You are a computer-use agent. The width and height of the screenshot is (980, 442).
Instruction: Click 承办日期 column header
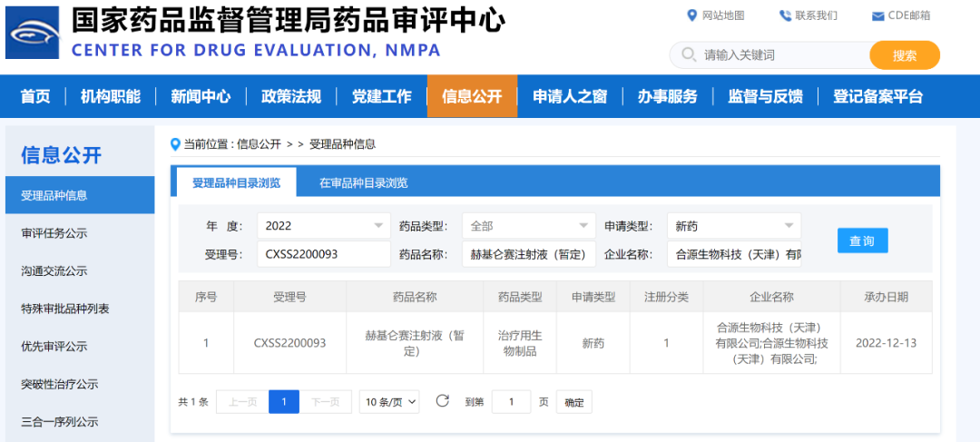pos(887,297)
